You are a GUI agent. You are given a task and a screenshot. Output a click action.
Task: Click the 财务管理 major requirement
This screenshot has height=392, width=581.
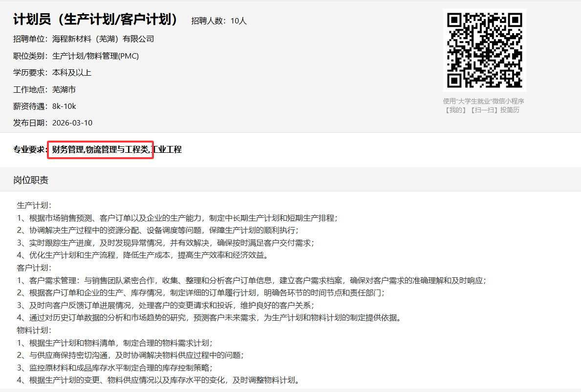[67, 150]
